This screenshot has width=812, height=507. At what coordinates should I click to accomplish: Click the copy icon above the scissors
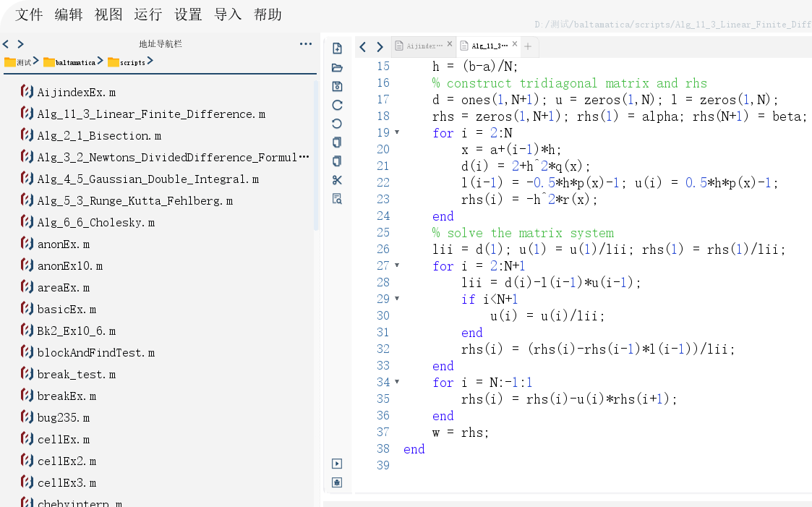(x=337, y=142)
